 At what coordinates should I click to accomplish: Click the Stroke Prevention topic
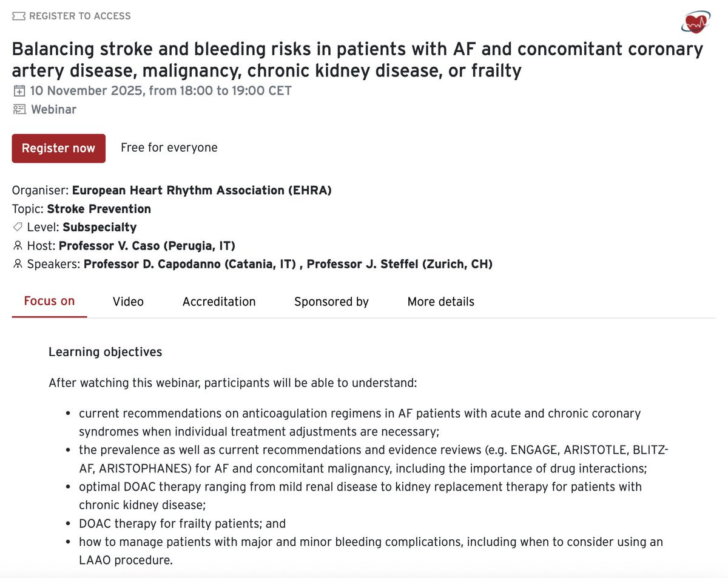[x=99, y=209]
